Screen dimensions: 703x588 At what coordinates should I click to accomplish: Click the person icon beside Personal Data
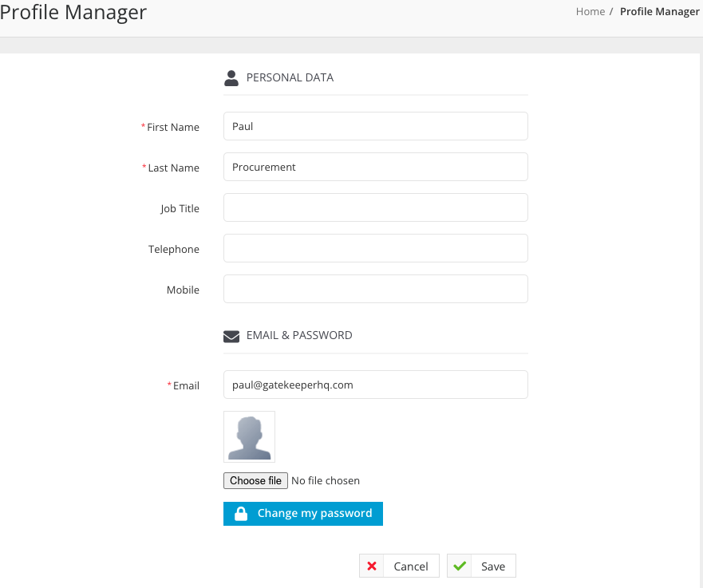(x=231, y=78)
